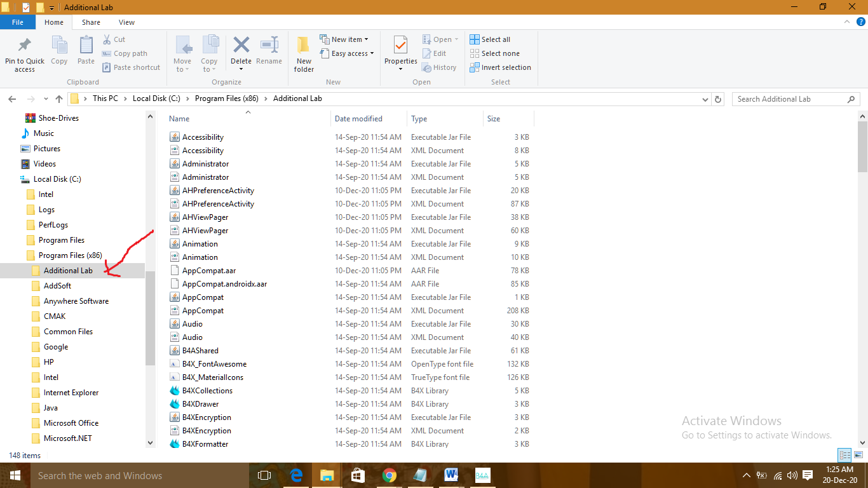The image size is (868, 488).
Task: Click Select all in the ribbon
Action: [490, 39]
